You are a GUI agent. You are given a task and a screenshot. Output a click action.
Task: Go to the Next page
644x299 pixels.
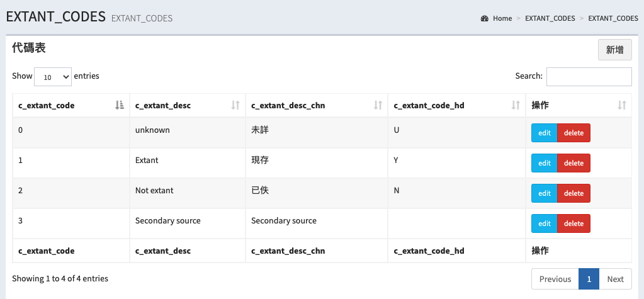(615, 279)
